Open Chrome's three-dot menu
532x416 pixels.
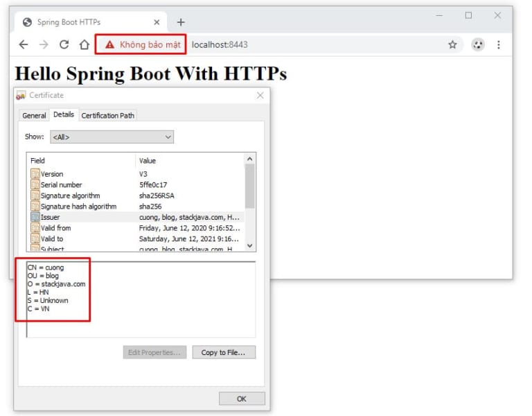click(x=498, y=44)
